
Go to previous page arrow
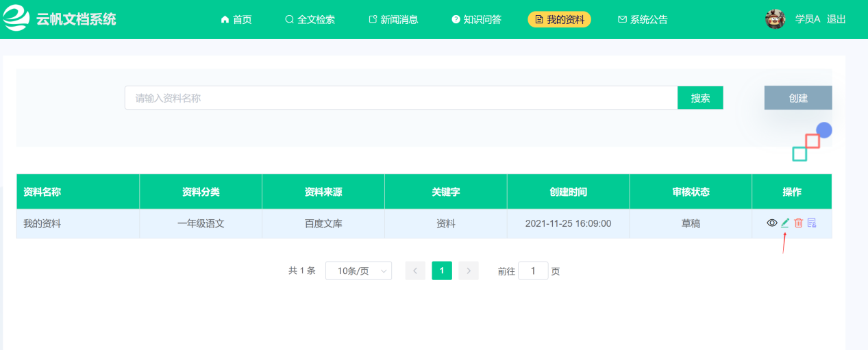point(415,271)
